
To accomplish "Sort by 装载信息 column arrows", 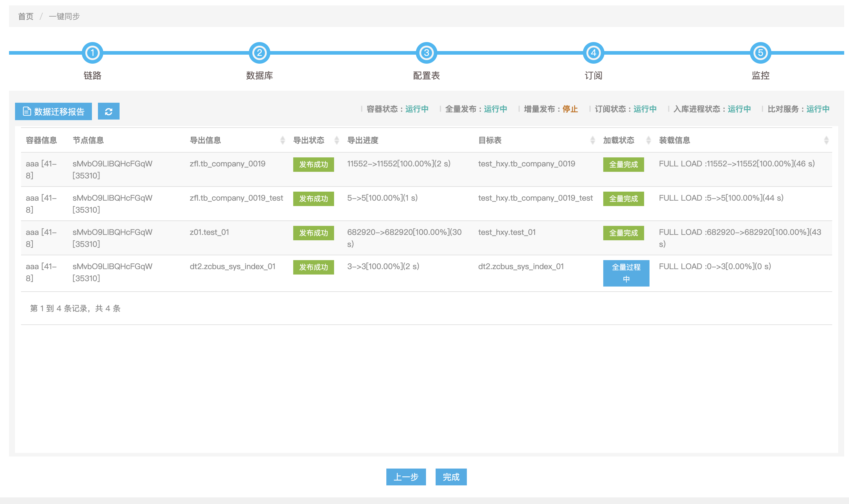I will pyautogui.click(x=826, y=140).
